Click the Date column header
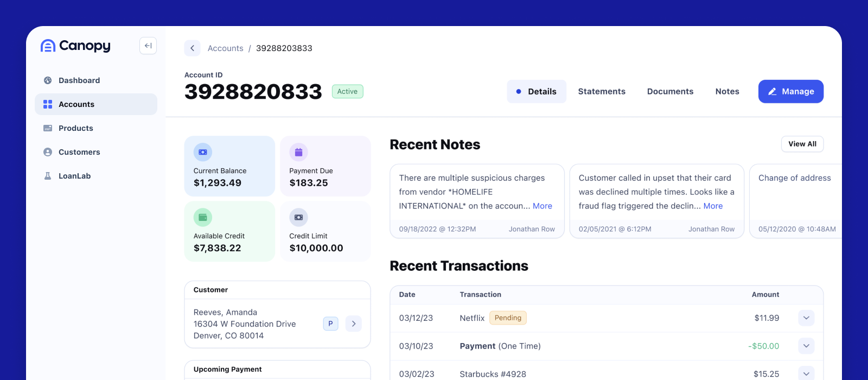 tap(407, 295)
